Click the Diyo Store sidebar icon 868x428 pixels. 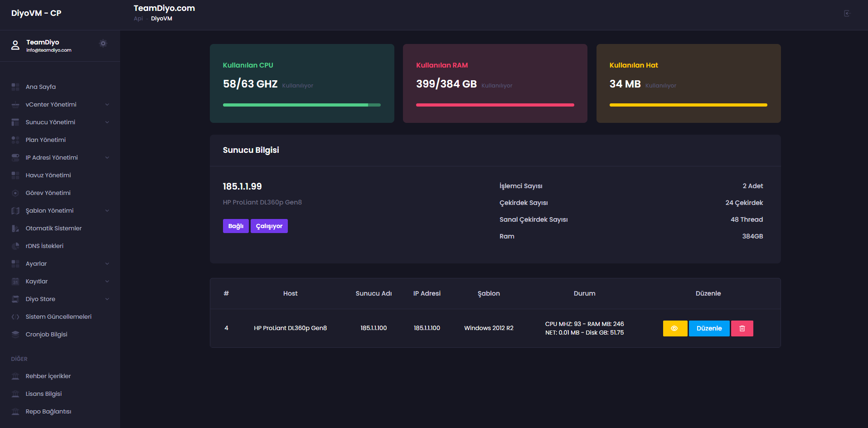click(15, 299)
